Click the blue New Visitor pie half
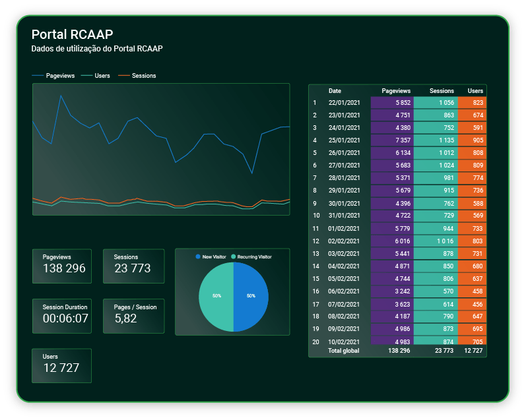The width and height of the screenshot is (526, 420). [x=251, y=297]
